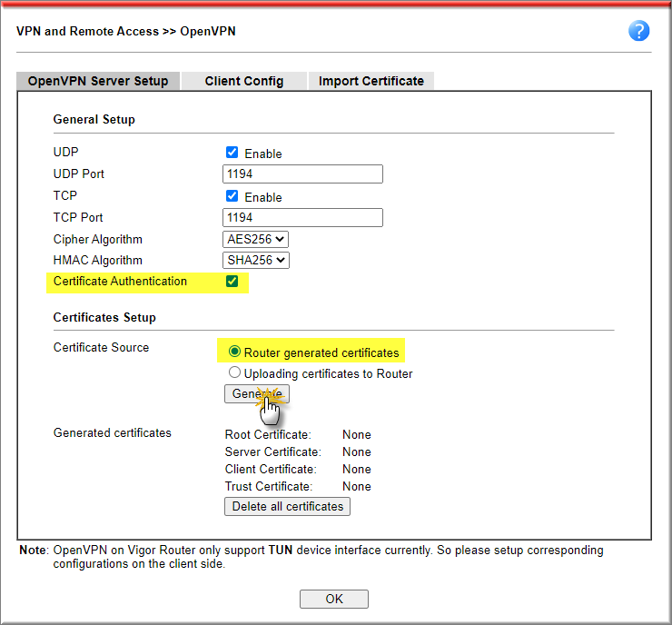Toggle the TCP Enable checkbox
This screenshot has width=672, height=625.
coord(232,196)
